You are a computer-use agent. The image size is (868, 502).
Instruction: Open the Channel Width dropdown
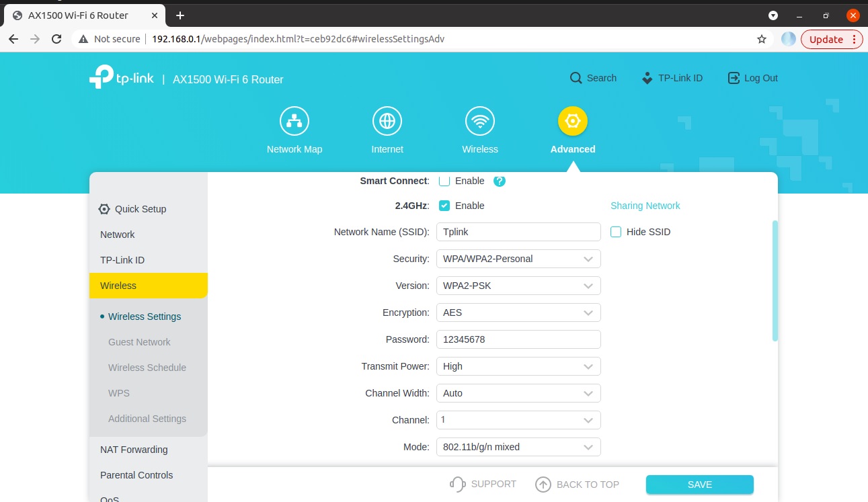(x=518, y=393)
